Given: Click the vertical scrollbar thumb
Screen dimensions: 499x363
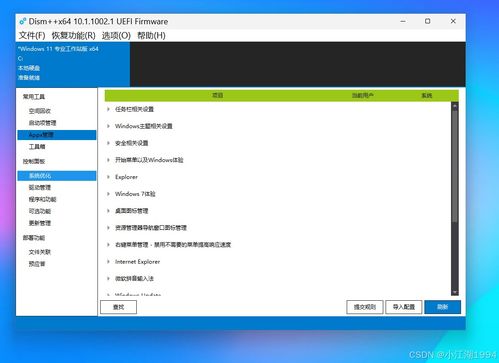Looking at the screenshot, I should click(x=455, y=166).
